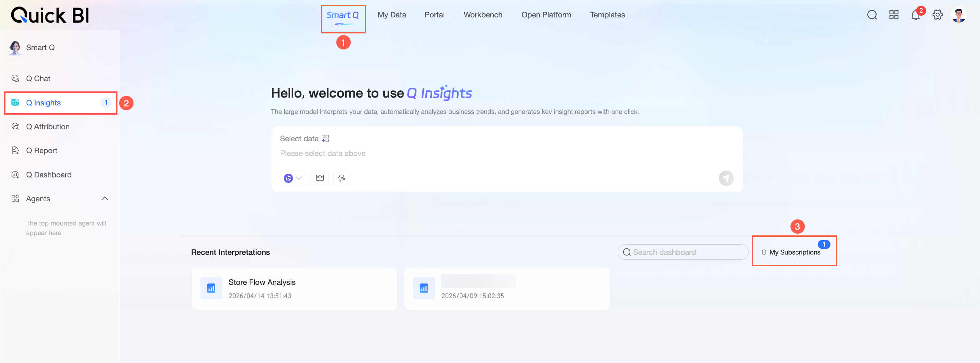This screenshot has height=363, width=980.
Task: Click the Smart Q assistant avatar in the sidebar
Action: coord(15,47)
